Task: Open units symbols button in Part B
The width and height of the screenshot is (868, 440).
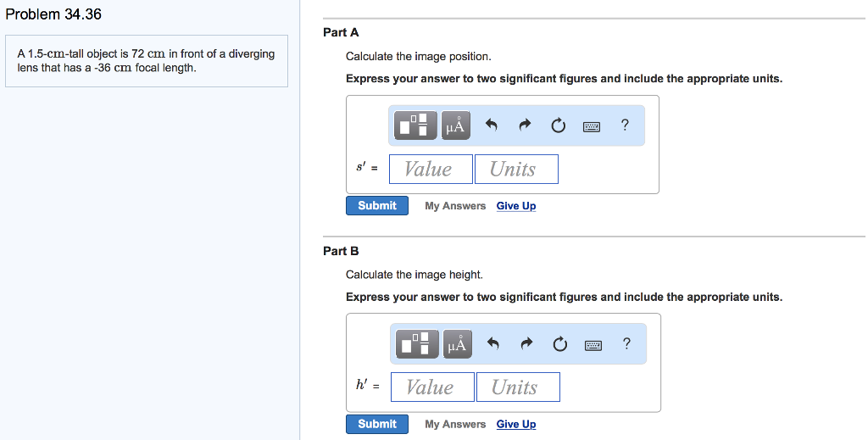Action: coord(457,344)
